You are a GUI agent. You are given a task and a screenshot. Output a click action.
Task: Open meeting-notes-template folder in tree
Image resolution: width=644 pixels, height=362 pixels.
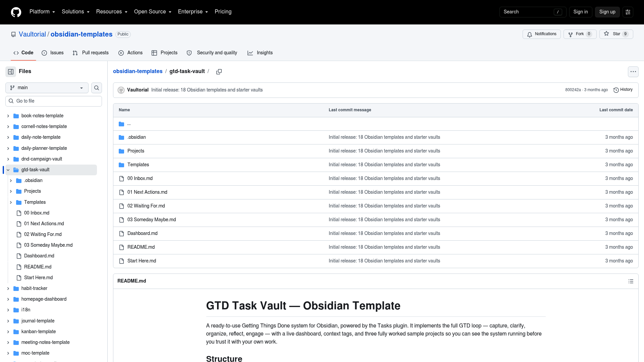(46, 343)
